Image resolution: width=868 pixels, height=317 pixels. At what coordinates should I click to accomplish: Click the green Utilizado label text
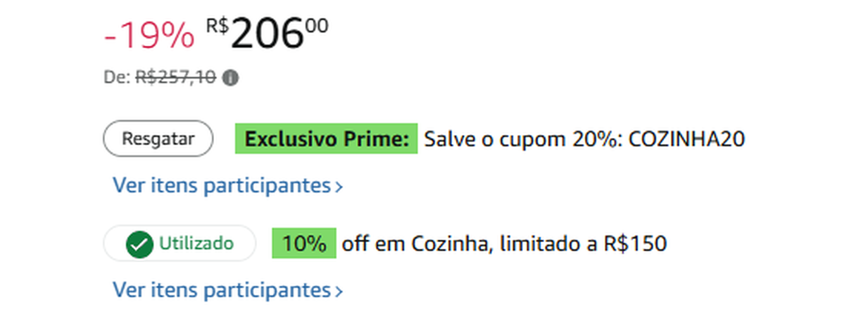point(196,243)
